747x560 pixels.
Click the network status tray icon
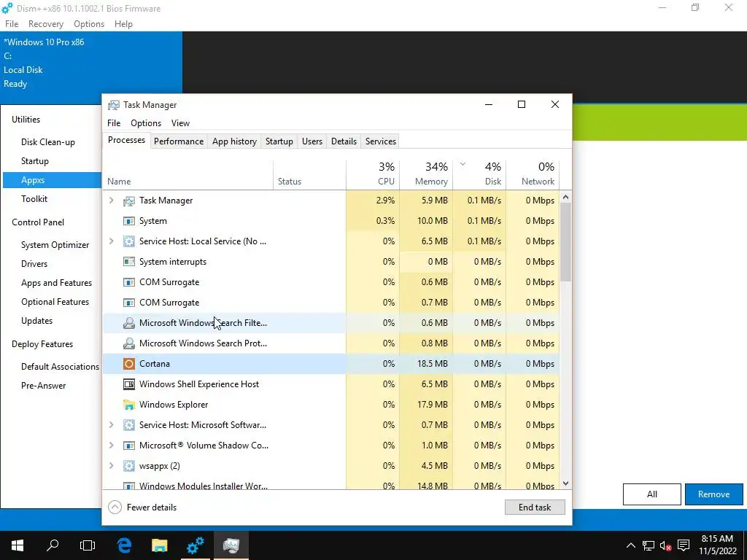[648, 545]
